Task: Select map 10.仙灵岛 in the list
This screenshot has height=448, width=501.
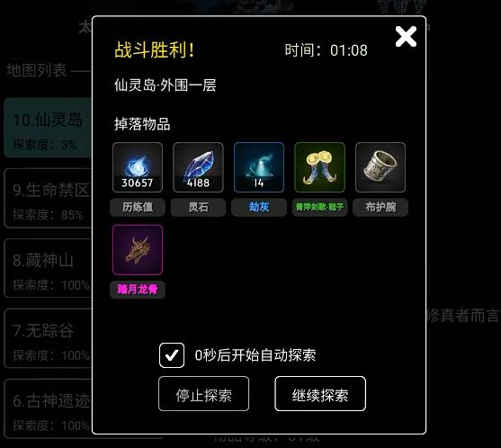Action: (x=48, y=128)
